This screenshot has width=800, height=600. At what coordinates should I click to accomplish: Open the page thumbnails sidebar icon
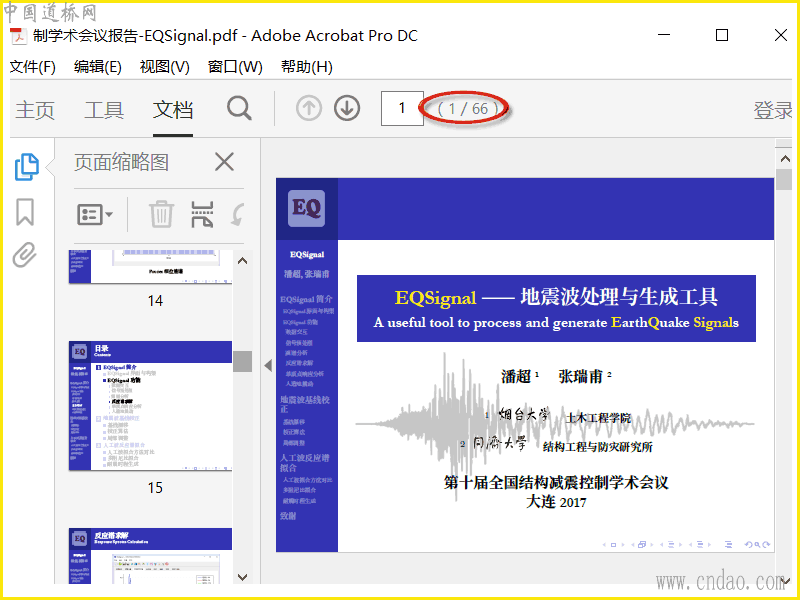click(27, 167)
